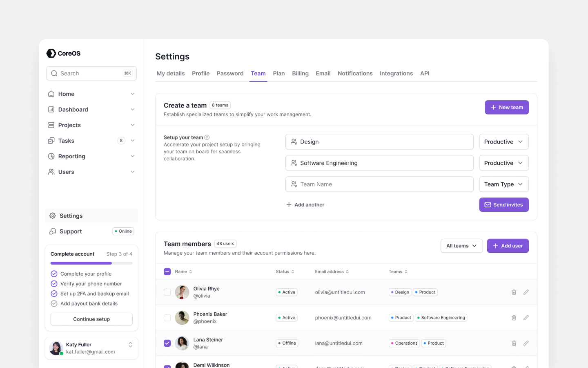Delete Olivia Rhye using the trash icon

click(x=514, y=292)
